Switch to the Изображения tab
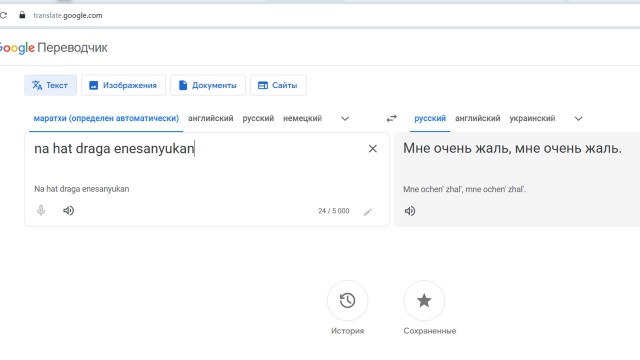 (123, 85)
